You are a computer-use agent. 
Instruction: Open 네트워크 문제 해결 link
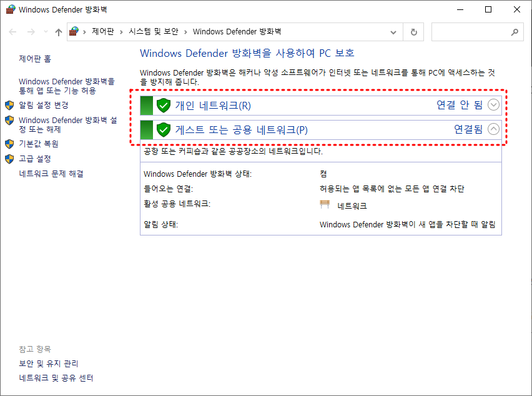[x=51, y=174]
